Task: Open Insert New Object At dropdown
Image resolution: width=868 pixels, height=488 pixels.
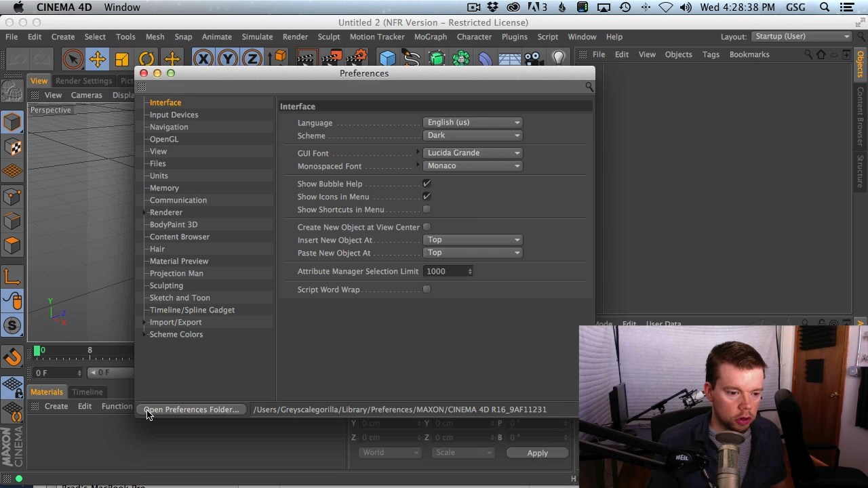Action: pyautogui.click(x=473, y=240)
